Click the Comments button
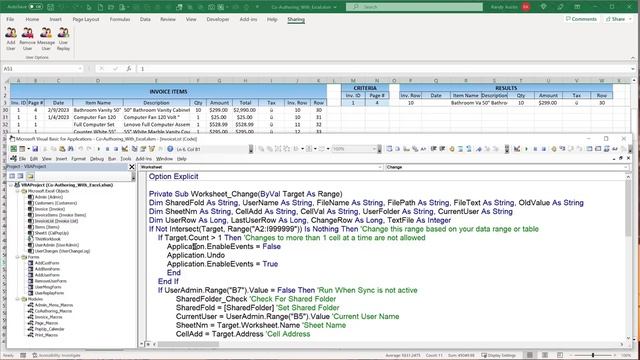Viewport: 640px width, 360px height. click(581, 19)
